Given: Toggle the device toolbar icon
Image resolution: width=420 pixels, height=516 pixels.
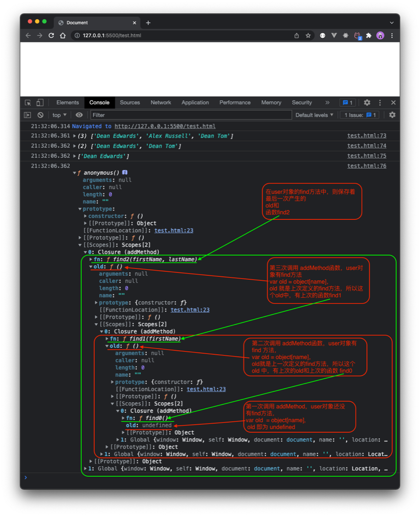Looking at the screenshot, I should coord(40,103).
